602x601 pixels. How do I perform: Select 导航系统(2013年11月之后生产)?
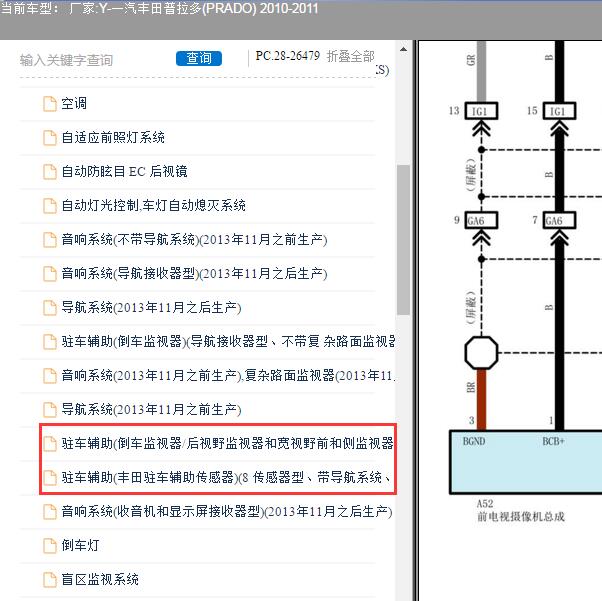point(151,308)
